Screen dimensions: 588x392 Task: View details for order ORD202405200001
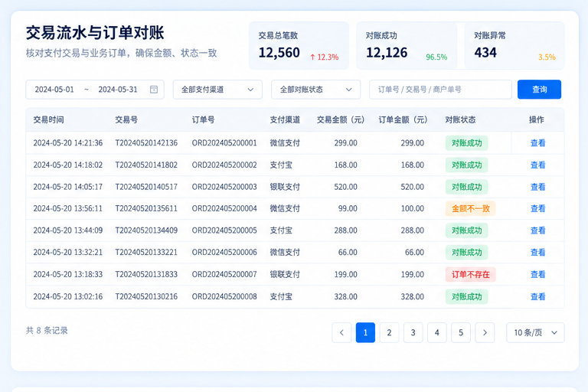537,143
